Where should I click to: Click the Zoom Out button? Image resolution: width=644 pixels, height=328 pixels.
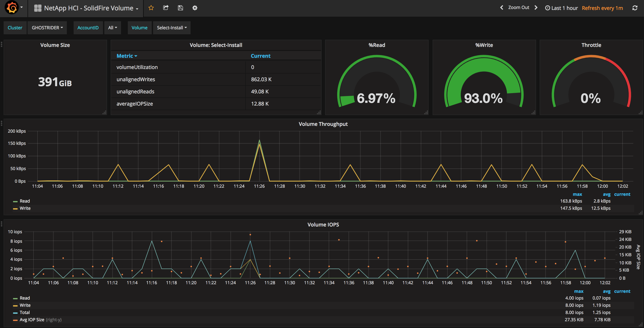(518, 7)
